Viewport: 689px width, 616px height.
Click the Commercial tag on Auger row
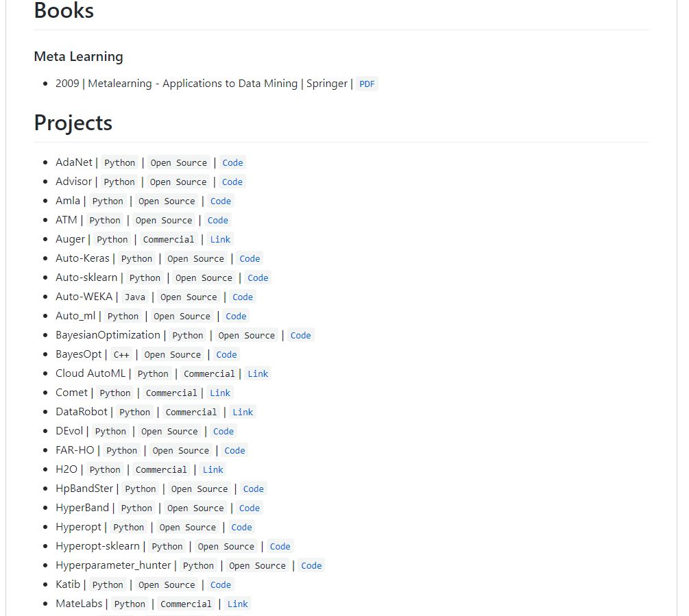pyautogui.click(x=168, y=240)
